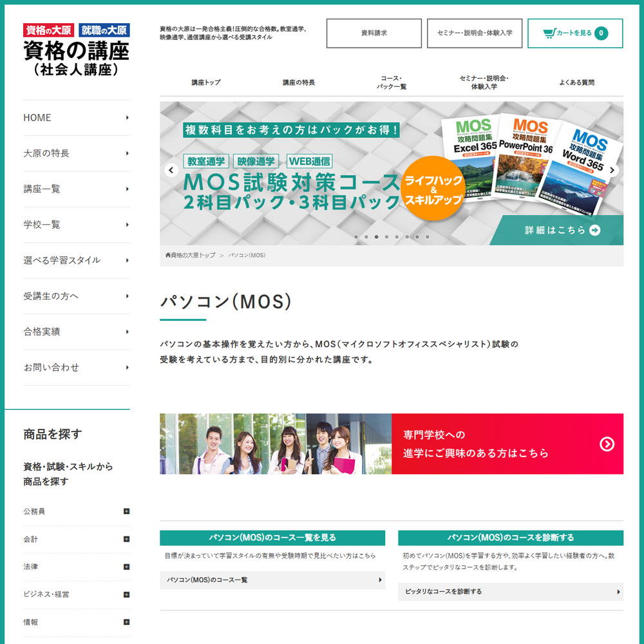The height and width of the screenshot is (644, 644).
Task: Click the WEB通信 tag on the banner
Action: pos(309,162)
